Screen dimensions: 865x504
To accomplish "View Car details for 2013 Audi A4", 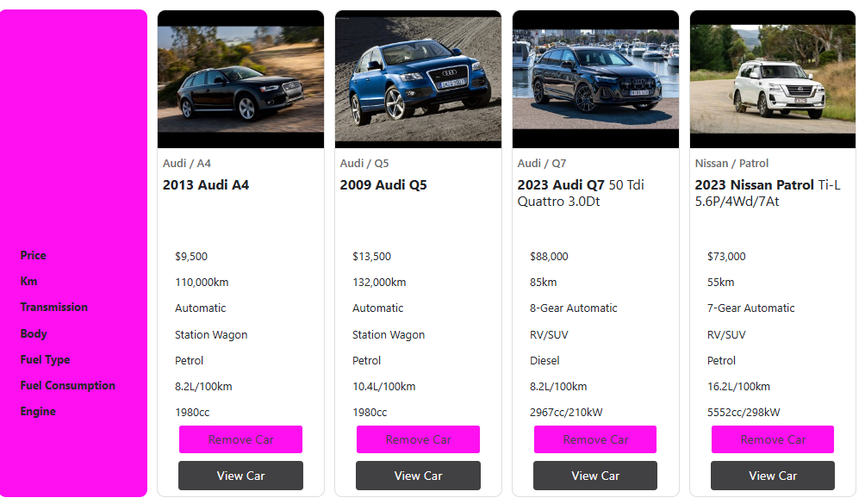I will click(240, 476).
